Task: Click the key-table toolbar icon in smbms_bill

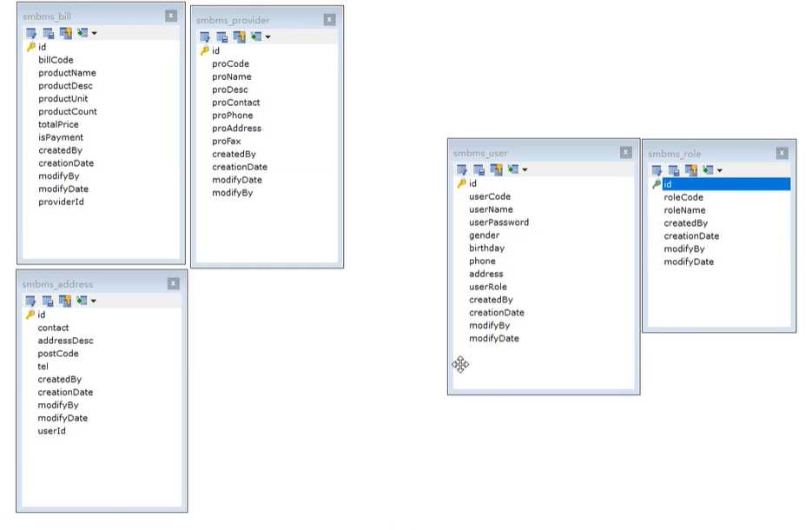Action: (x=66, y=33)
